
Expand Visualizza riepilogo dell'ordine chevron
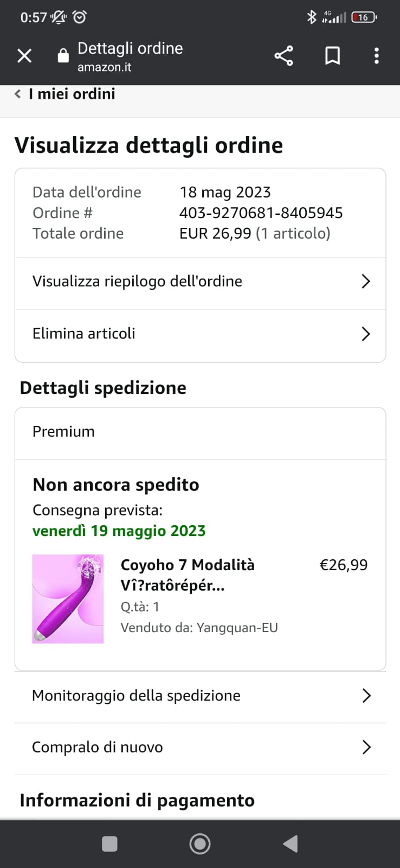pyautogui.click(x=366, y=281)
